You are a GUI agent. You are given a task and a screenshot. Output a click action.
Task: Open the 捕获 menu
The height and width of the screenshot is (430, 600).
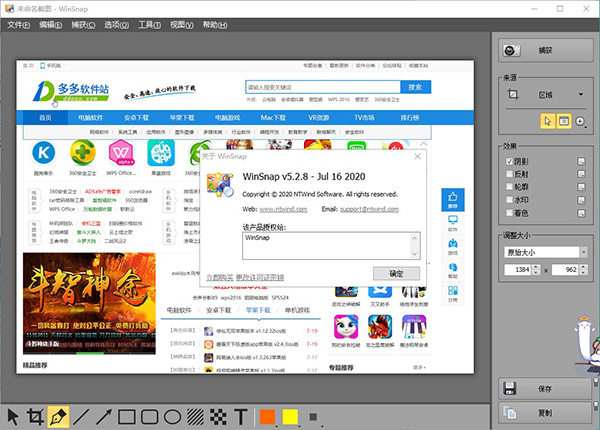[83, 25]
